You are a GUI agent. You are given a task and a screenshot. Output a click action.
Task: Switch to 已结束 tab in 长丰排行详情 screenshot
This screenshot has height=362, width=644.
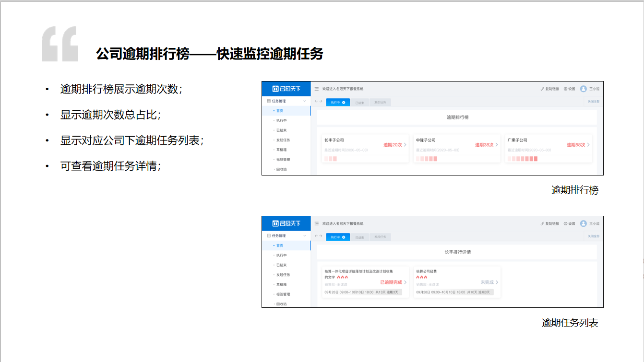tap(359, 237)
